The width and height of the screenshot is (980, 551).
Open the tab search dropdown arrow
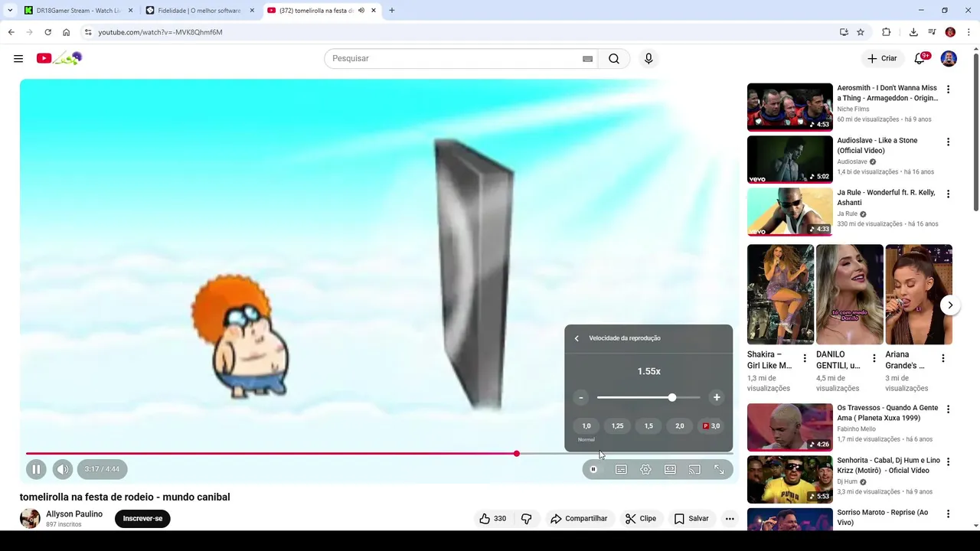click(9, 11)
